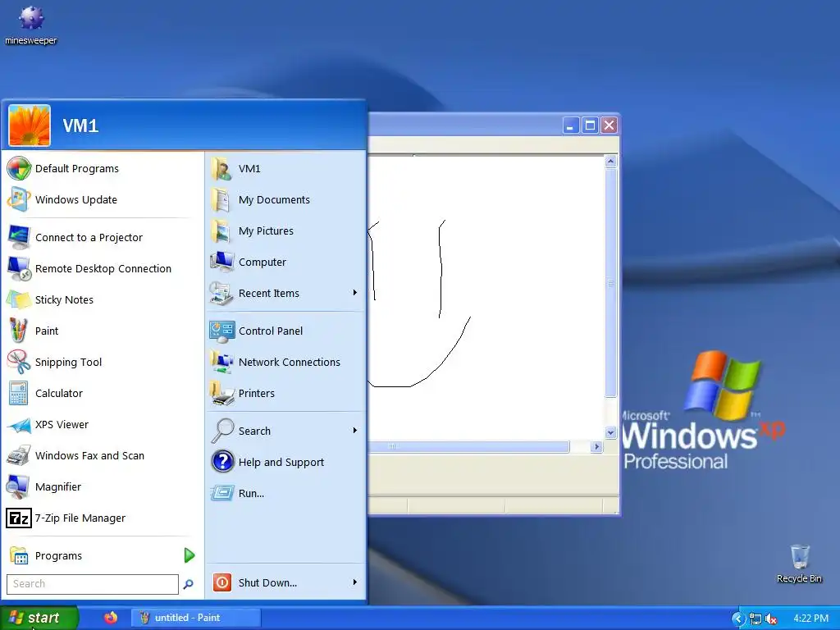Open My Pictures folder
Viewport: 840px width, 630px height.
point(285,231)
